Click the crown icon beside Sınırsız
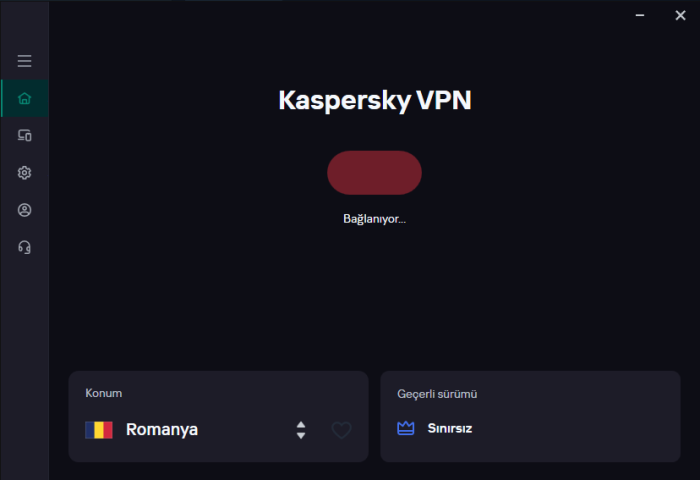Viewport: 700px width, 480px height. (x=406, y=429)
